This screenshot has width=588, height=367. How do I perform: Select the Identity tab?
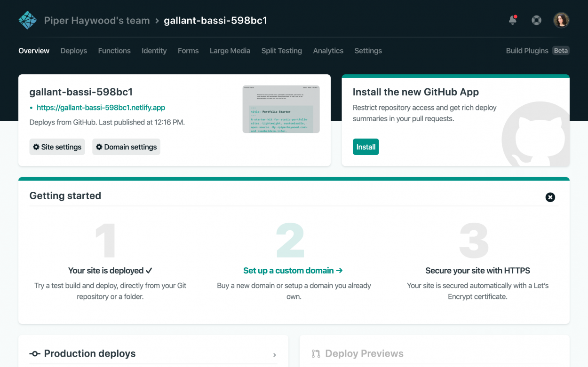click(x=154, y=51)
